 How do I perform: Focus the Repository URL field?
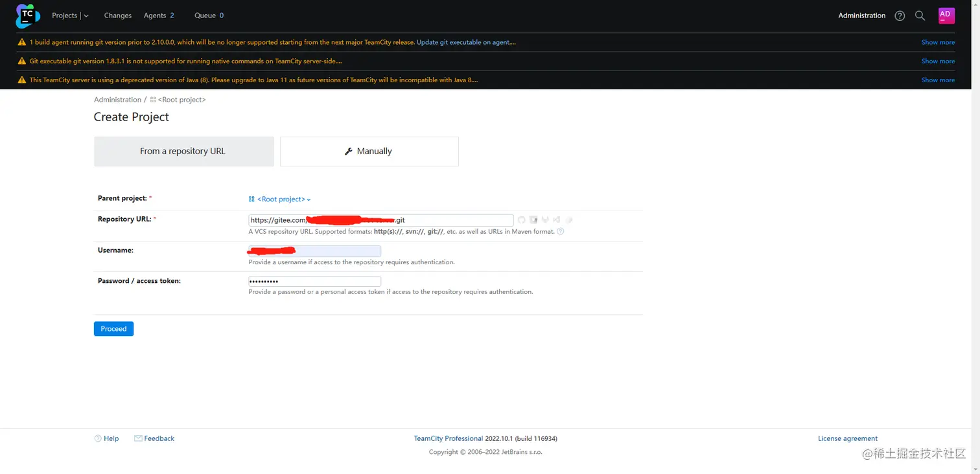click(x=381, y=220)
